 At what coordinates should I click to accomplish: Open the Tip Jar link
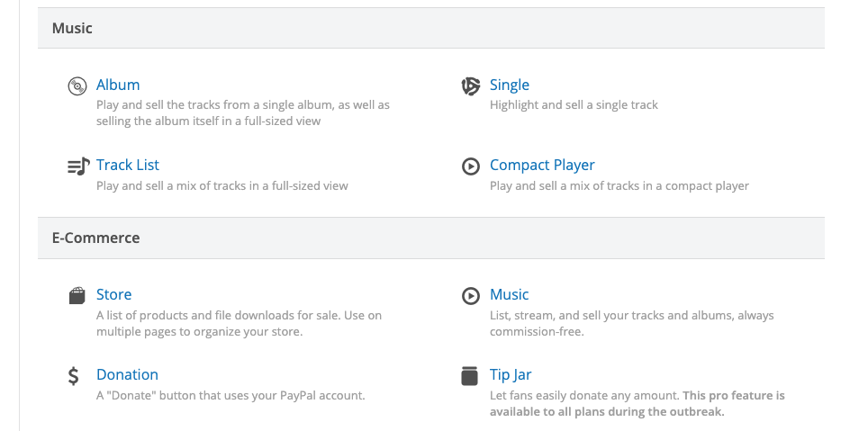point(511,374)
